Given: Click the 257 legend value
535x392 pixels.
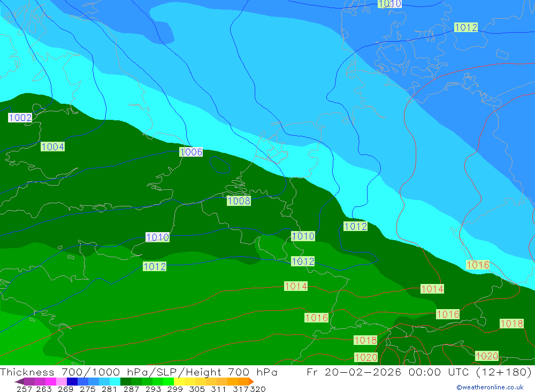Looking at the screenshot, I should coord(24,389).
